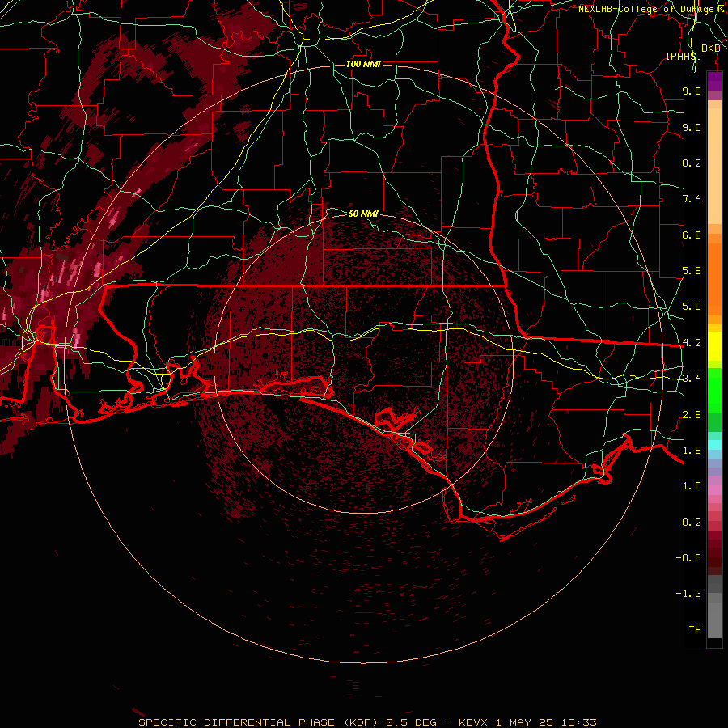Click the -0.5 value on the scale
This screenshot has width=728, height=728.
pyautogui.click(x=688, y=558)
